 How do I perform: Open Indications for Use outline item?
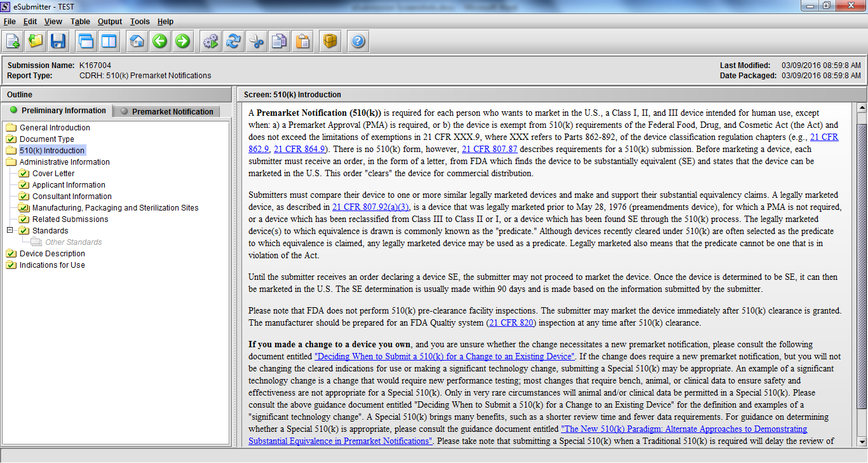coord(52,265)
